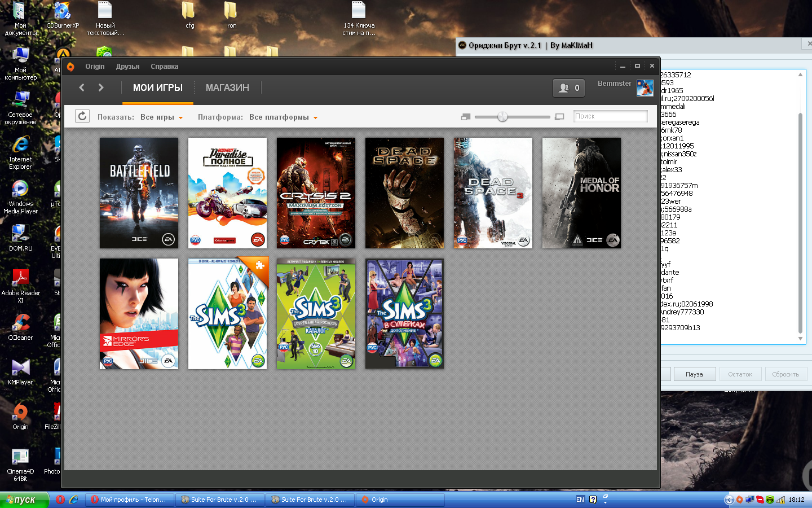Expand the 'Все платформы' platform dropdown
812x508 pixels.
tap(283, 117)
